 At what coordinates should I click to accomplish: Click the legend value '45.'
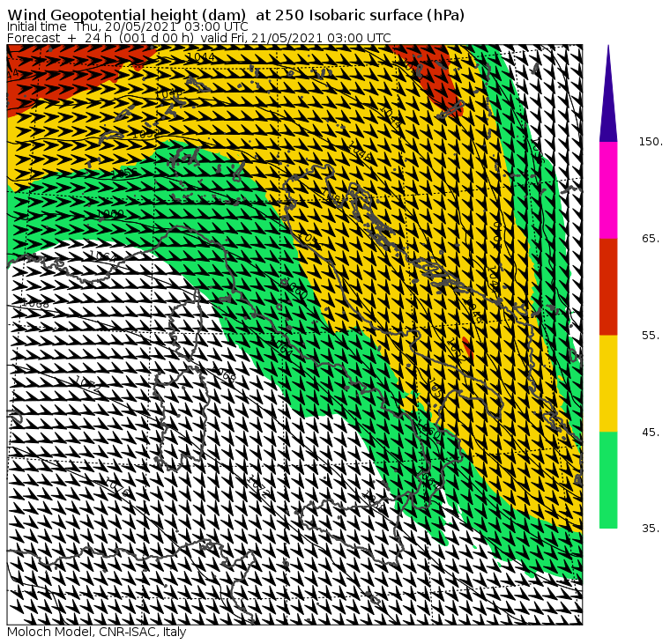point(651,433)
